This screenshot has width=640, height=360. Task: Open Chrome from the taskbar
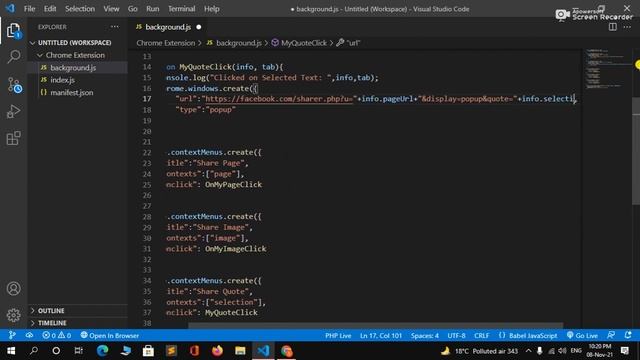[x=287, y=351]
